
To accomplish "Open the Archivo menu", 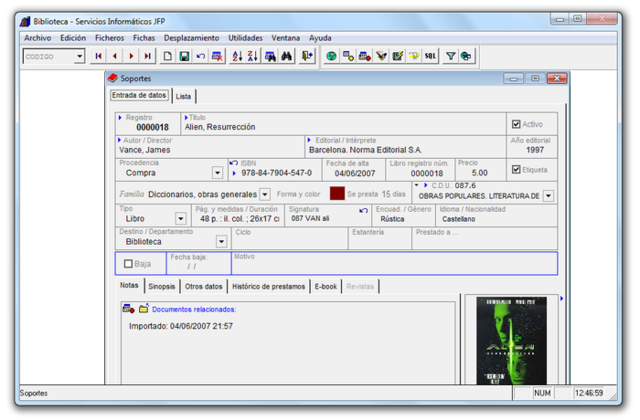I will pyautogui.click(x=38, y=38).
